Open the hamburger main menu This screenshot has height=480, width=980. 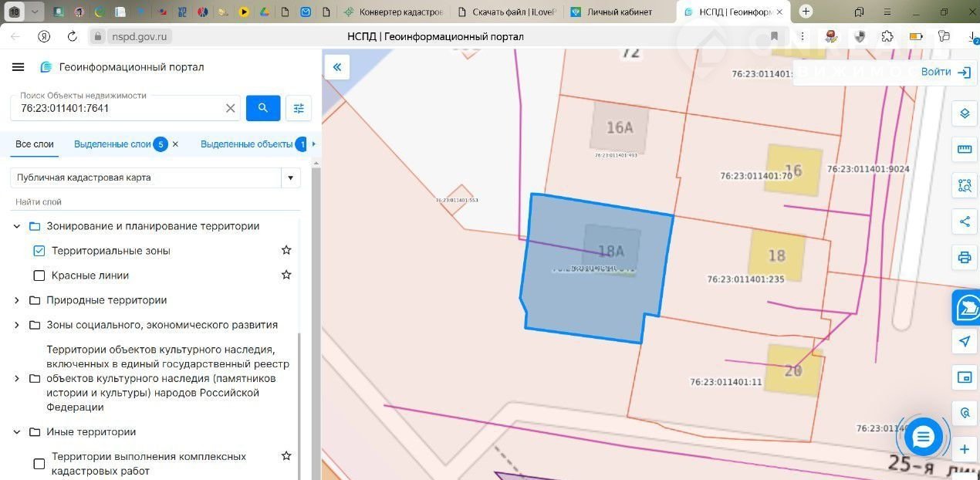[x=19, y=67]
